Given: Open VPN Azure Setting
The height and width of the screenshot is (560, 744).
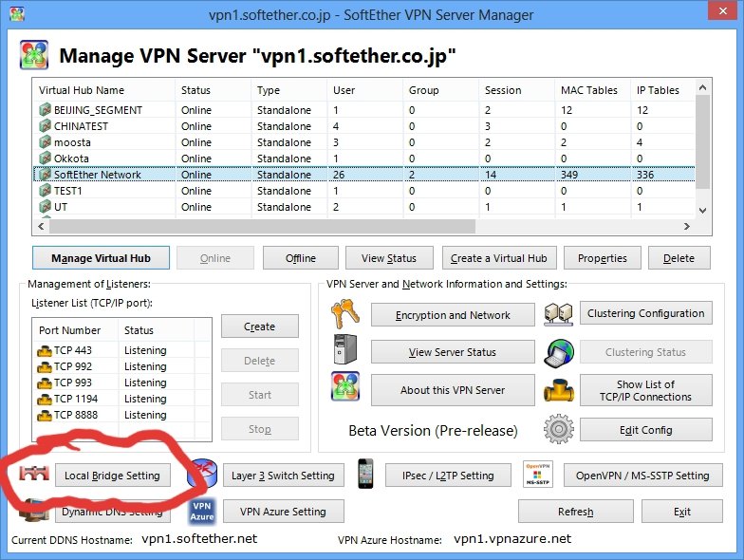Looking at the screenshot, I should tap(283, 511).
